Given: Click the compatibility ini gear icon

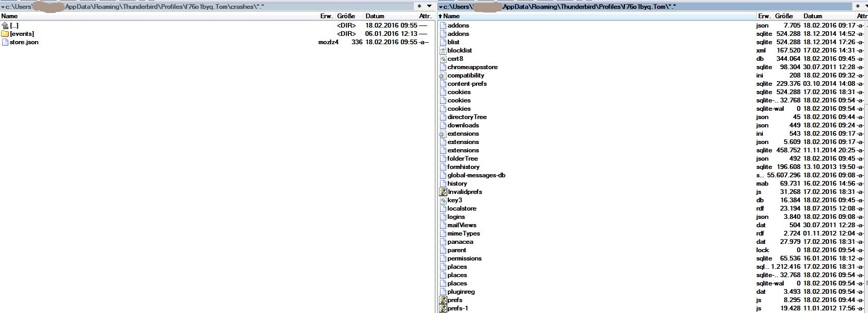Looking at the screenshot, I should click(443, 75).
